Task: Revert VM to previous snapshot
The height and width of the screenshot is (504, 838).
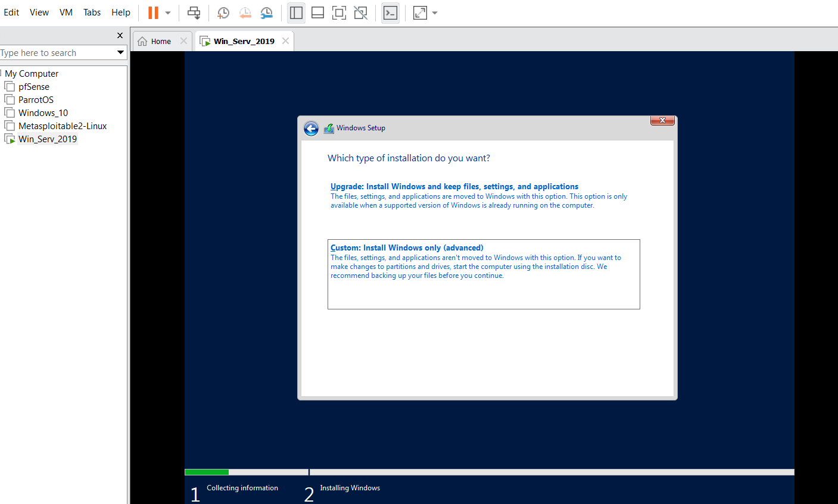Action: point(245,12)
